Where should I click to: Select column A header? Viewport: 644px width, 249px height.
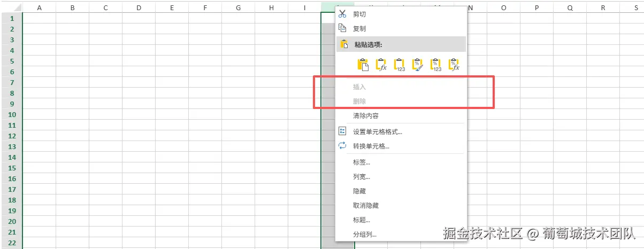pyautogui.click(x=39, y=7)
